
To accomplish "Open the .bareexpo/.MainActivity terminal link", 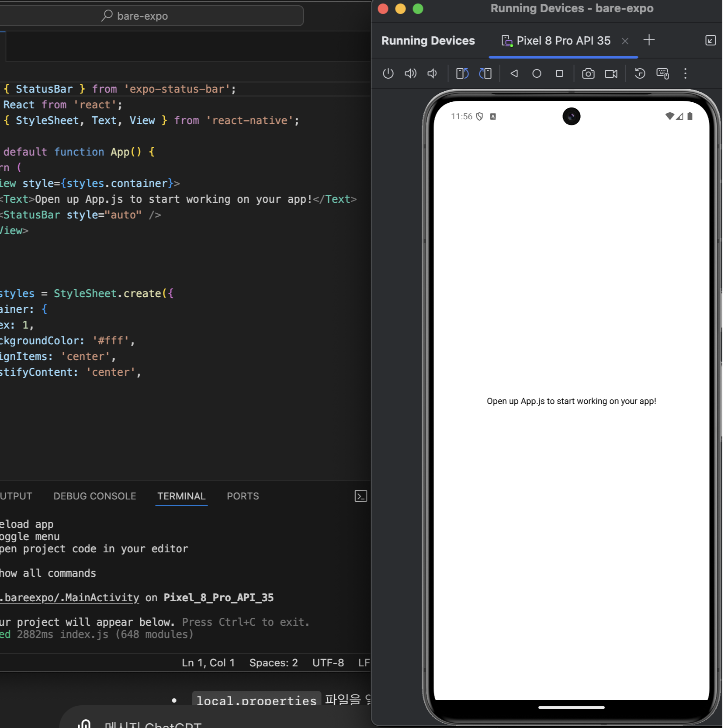I will pos(69,597).
